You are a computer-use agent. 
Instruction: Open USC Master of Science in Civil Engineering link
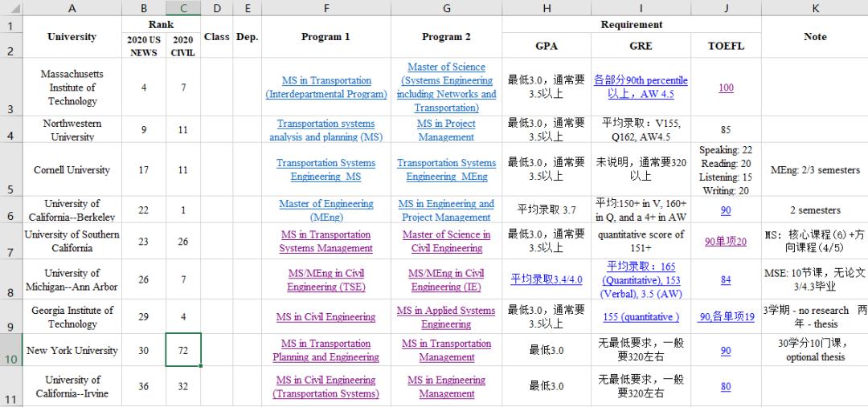click(446, 241)
